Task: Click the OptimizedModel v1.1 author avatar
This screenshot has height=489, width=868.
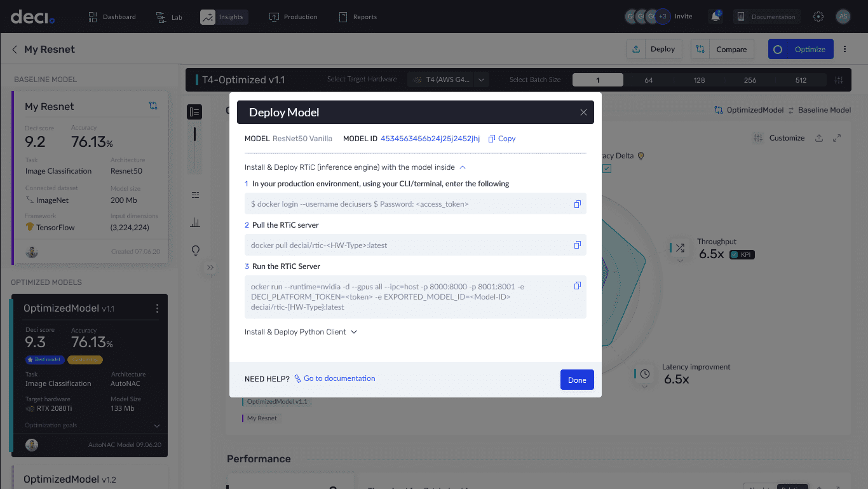Action: [32, 444]
